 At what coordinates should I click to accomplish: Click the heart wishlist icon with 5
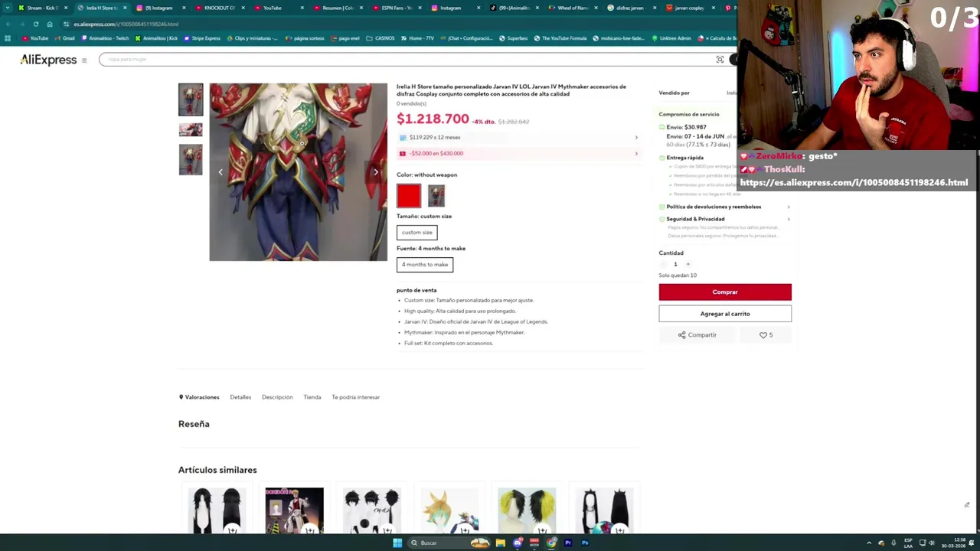(x=766, y=334)
